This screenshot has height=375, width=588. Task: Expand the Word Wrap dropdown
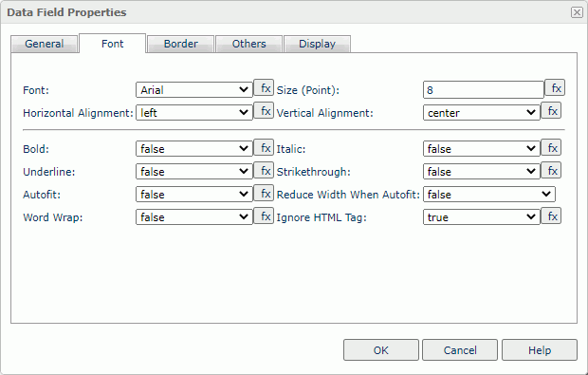[x=194, y=217]
